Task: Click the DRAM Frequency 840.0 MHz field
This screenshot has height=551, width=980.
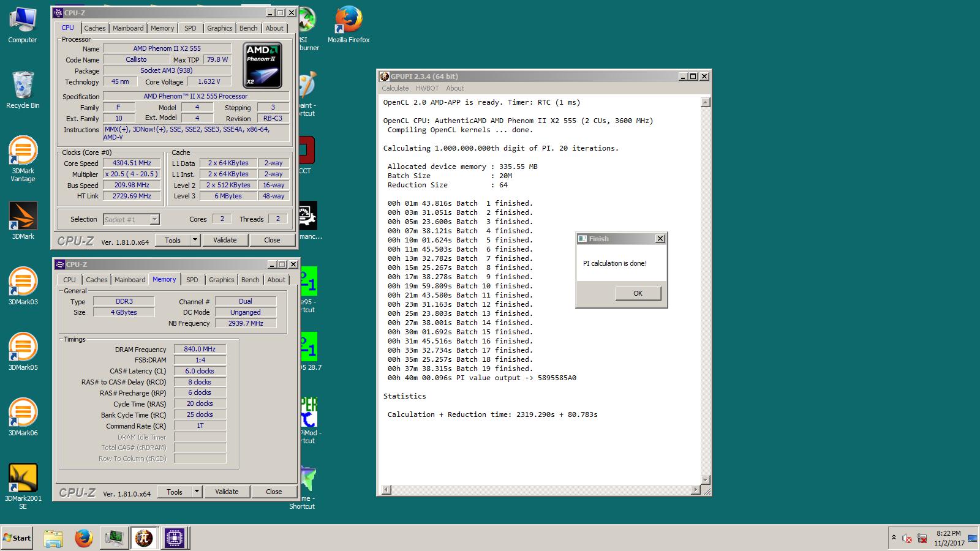Action: [x=200, y=349]
